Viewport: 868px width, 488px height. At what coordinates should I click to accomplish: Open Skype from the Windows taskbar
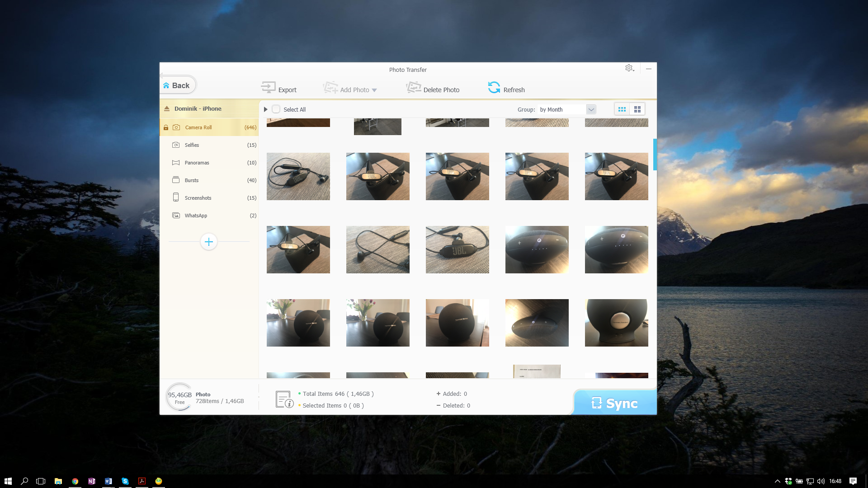125,481
